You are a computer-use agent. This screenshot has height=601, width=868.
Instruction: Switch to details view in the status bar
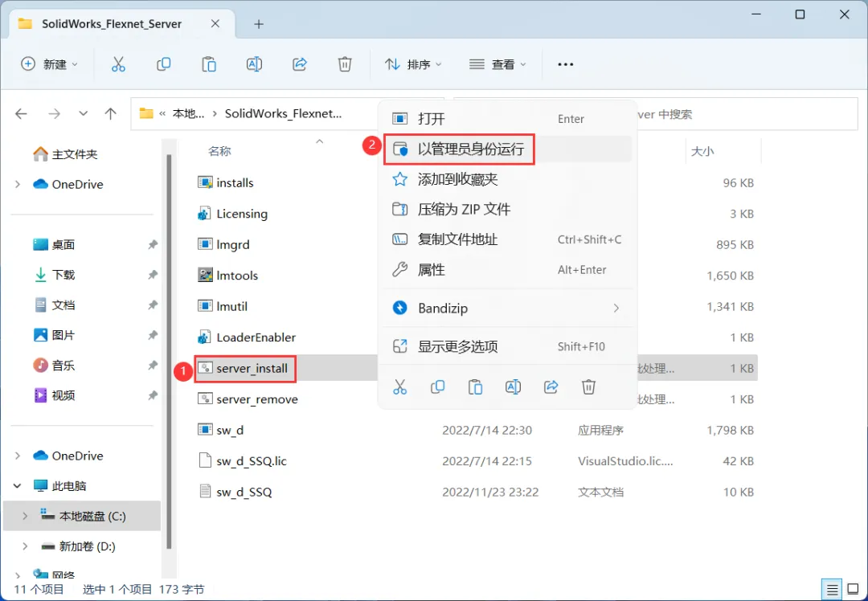[x=831, y=590]
